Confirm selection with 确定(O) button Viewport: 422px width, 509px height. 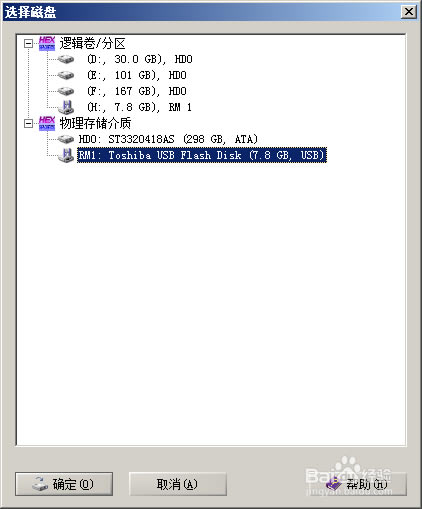(64, 484)
